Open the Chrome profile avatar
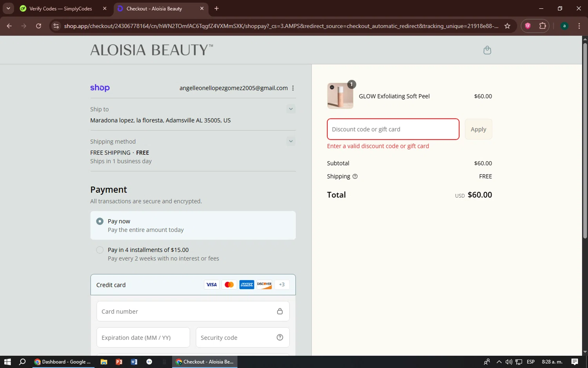588x368 pixels. coord(564,26)
